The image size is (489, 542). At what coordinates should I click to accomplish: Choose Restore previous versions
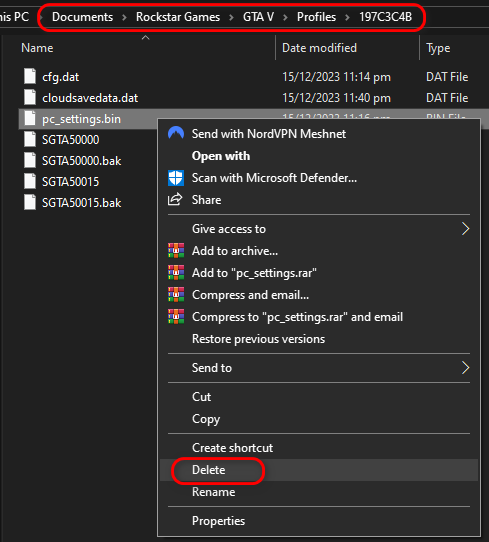pyautogui.click(x=319, y=339)
